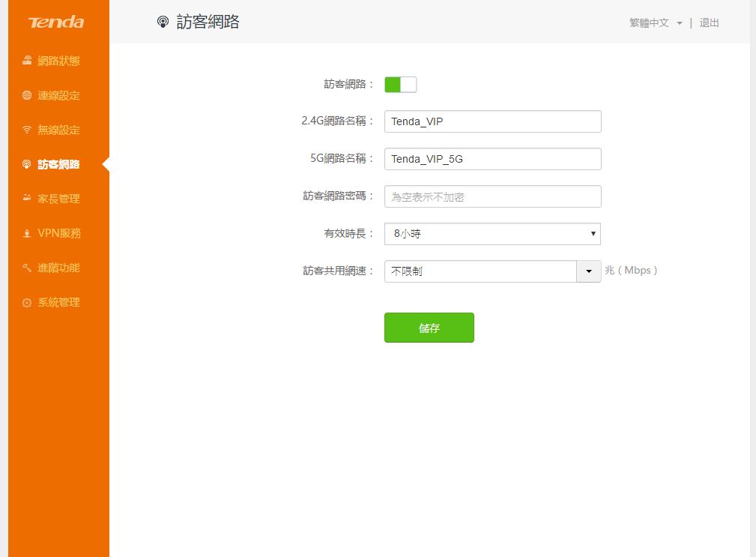This screenshot has height=557, width=756.
Task: Click the 進階功能 wrench icon
Action: (x=27, y=268)
